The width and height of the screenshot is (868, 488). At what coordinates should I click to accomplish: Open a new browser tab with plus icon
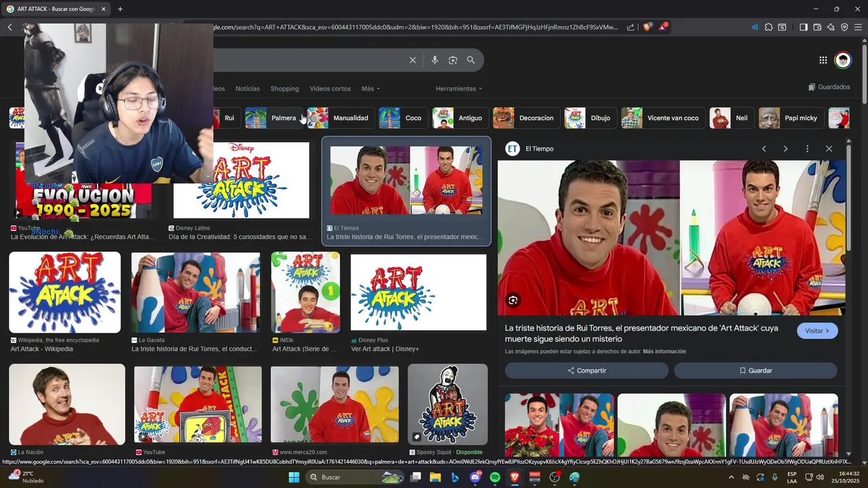(x=120, y=9)
